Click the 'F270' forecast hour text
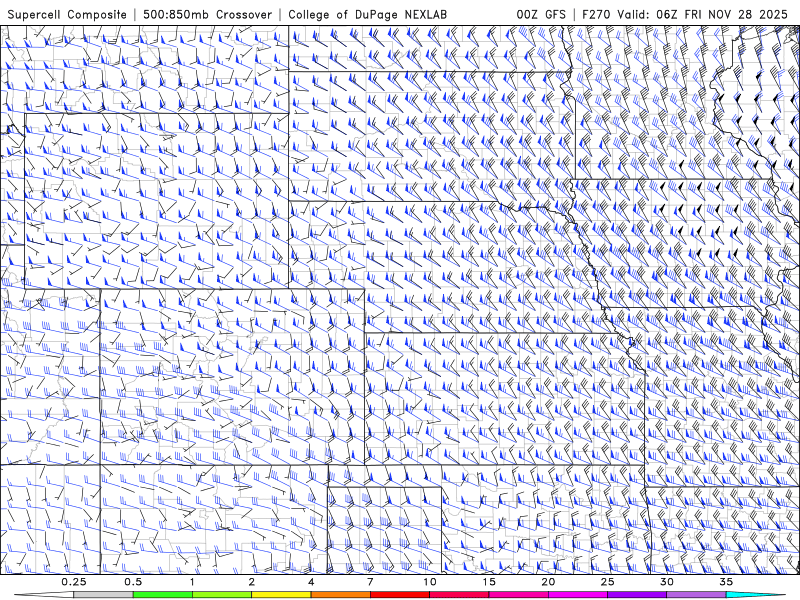The image size is (800, 600). [x=597, y=15]
